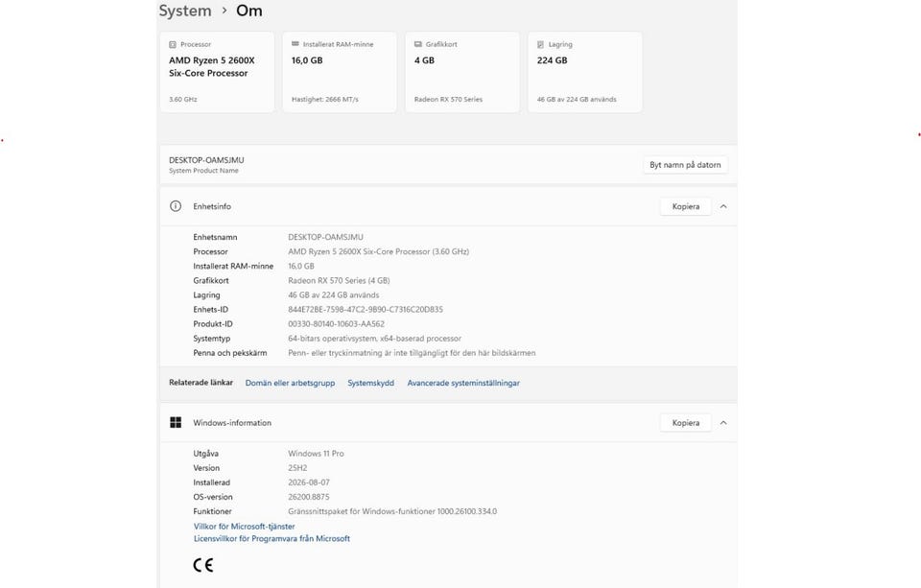Copy the Enhetsinfo details with Kopiera

click(x=685, y=206)
